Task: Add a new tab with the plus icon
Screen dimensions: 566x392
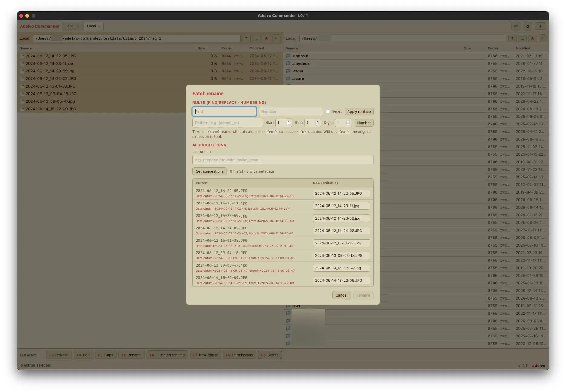Action: pos(540,26)
